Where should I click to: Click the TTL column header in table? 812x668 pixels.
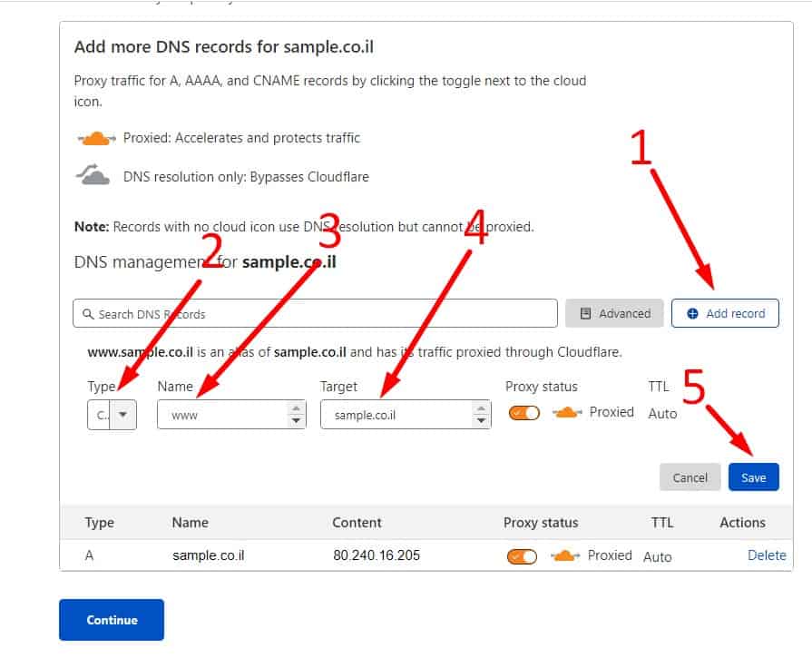click(x=662, y=523)
